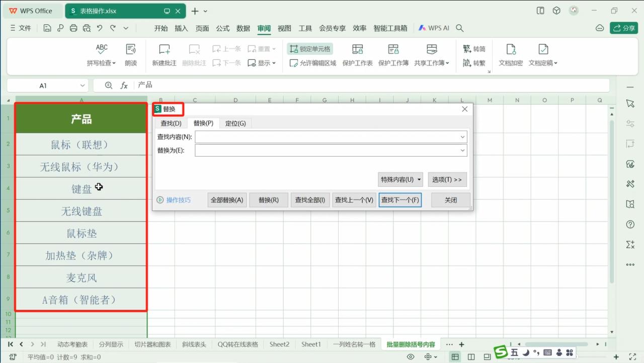Open the Name Box dropdown for A1
The width and height of the screenshot is (644, 363).
tap(83, 86)
